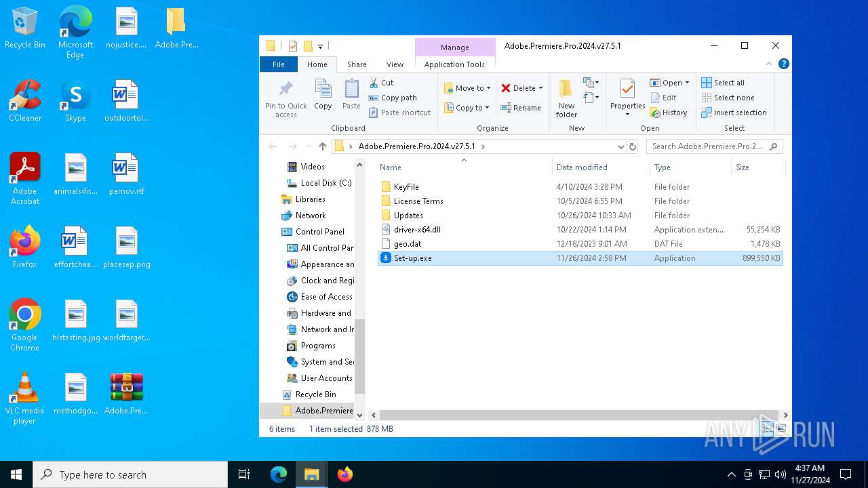Open Adobe Acrobat desktop icon
The image size is (868, 488).
coord(25,179)
